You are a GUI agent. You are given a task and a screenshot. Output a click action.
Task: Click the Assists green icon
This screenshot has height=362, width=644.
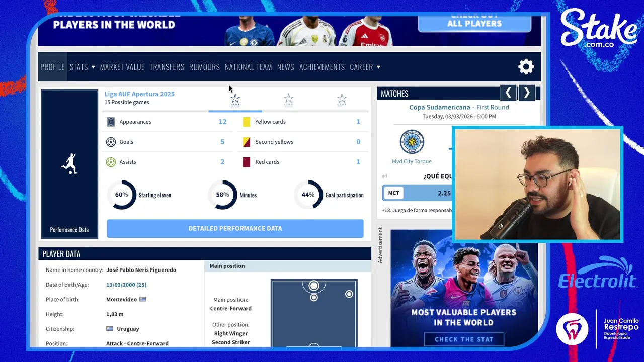click(111, 162)
